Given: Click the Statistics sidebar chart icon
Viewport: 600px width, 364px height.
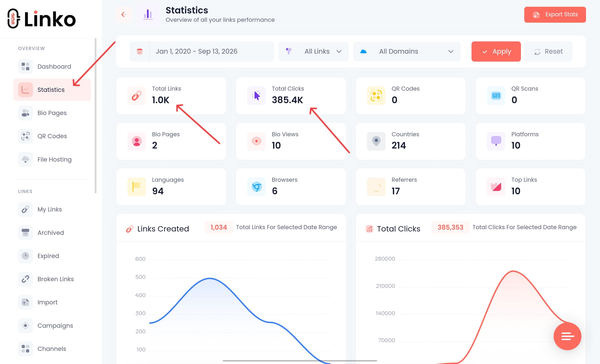Looking at the screenshot, I should tap(25, 90).
